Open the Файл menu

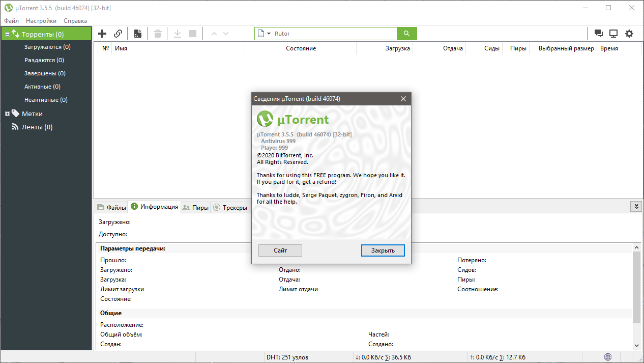[11, 21]
